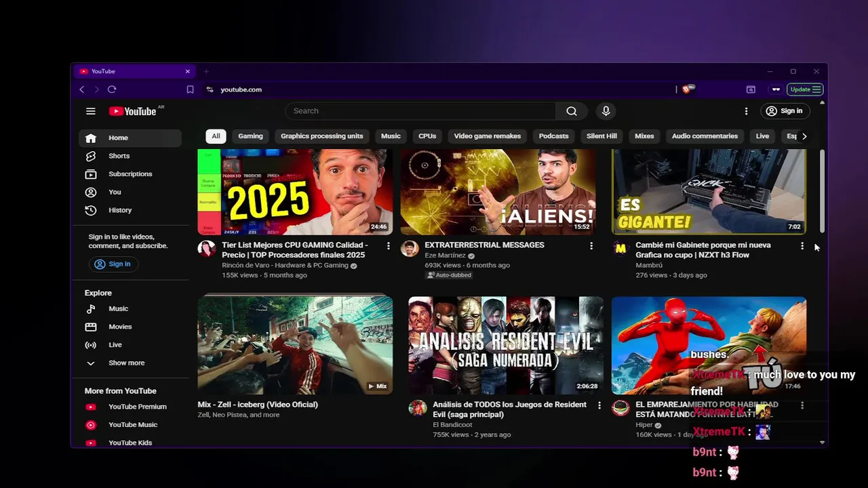Viewport: 868px width, 488px height.
Task: Open Análisis de TODOS los Juegos title
Action: 510,409
